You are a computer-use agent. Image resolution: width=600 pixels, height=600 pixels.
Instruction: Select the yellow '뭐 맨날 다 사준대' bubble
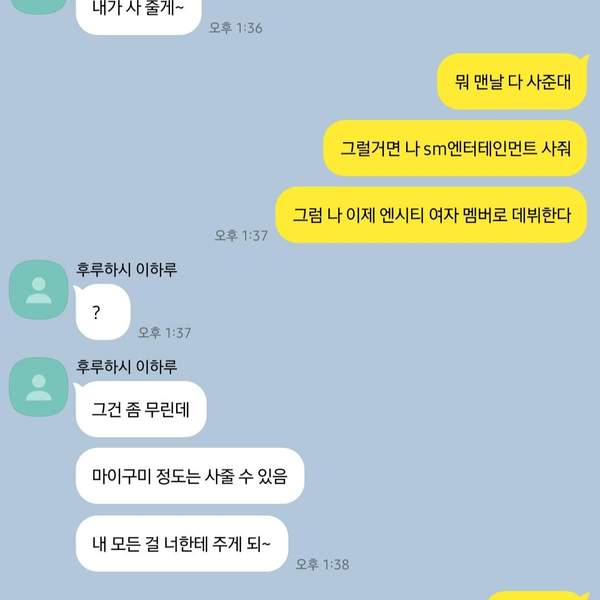point(512,82)
